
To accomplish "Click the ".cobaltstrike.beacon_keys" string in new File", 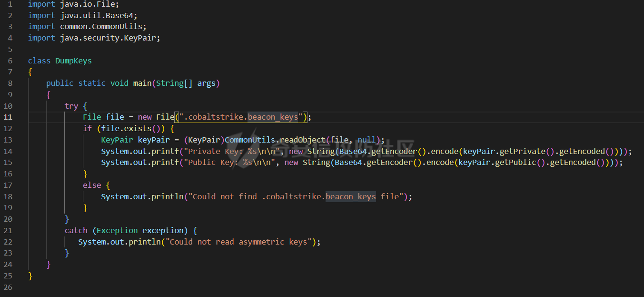I will tap(241, 117).
